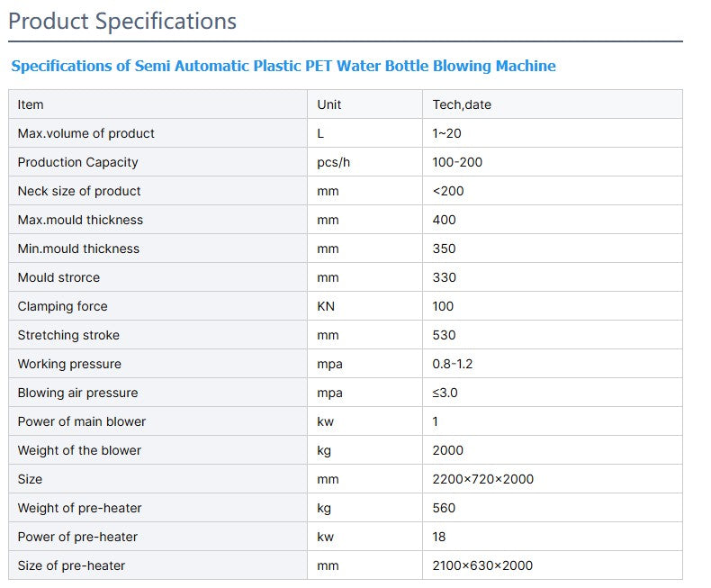Select the Unit column header cell
The image size is (711, 588).
tap(329, 104)
